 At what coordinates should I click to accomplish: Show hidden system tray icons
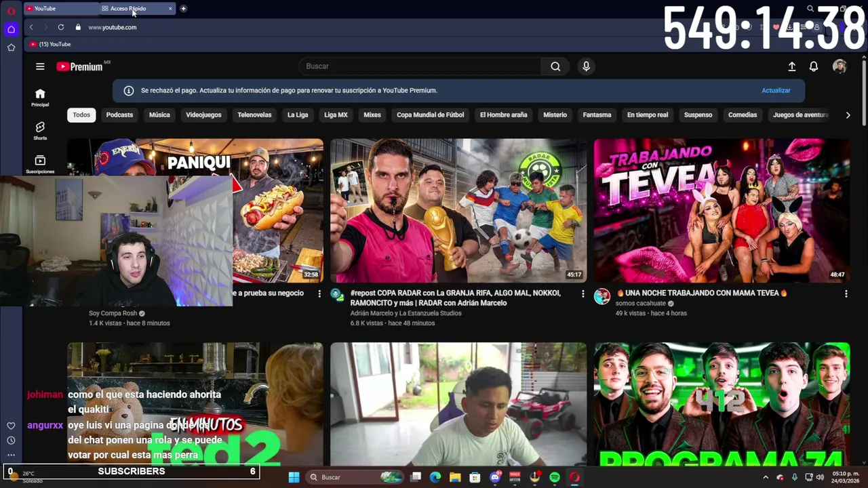point(766,477)
